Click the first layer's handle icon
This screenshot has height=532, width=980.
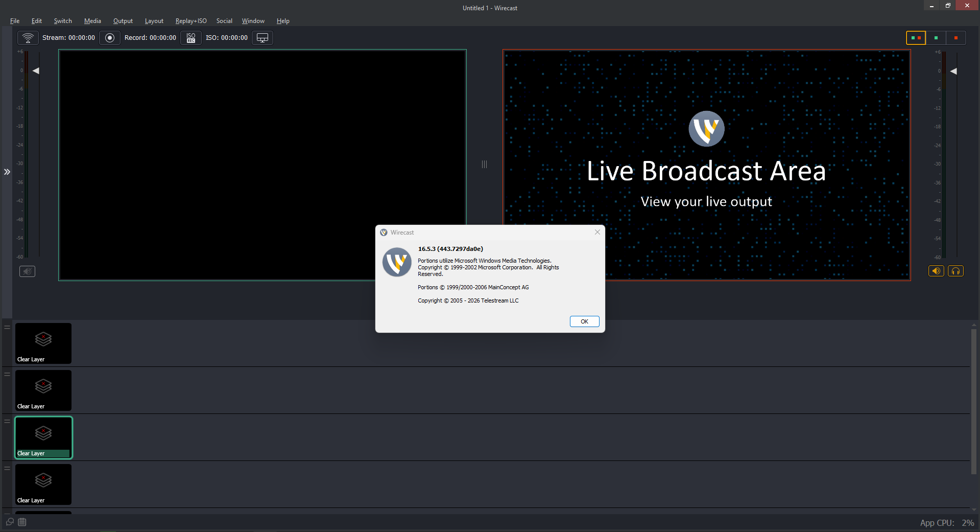coord(7,327)
